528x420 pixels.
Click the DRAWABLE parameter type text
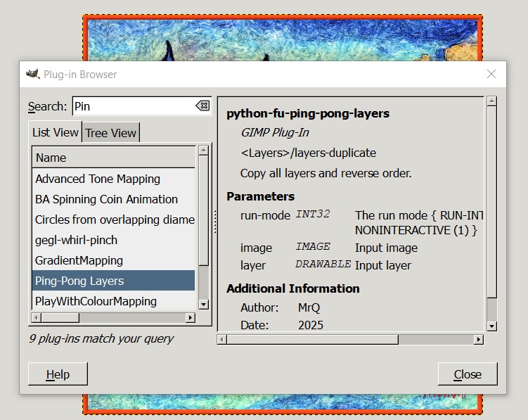tap(323, 264)
